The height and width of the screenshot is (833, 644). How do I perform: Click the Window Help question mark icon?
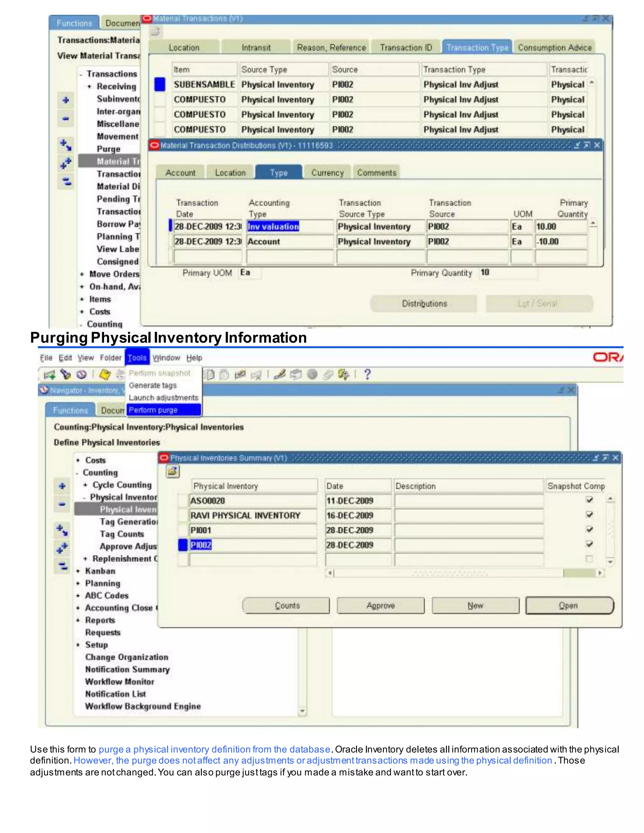point(367,374)
